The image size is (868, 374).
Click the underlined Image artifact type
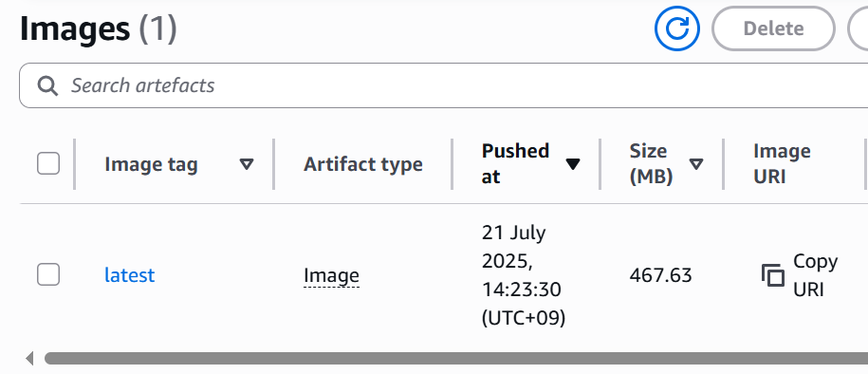[332, 275]
